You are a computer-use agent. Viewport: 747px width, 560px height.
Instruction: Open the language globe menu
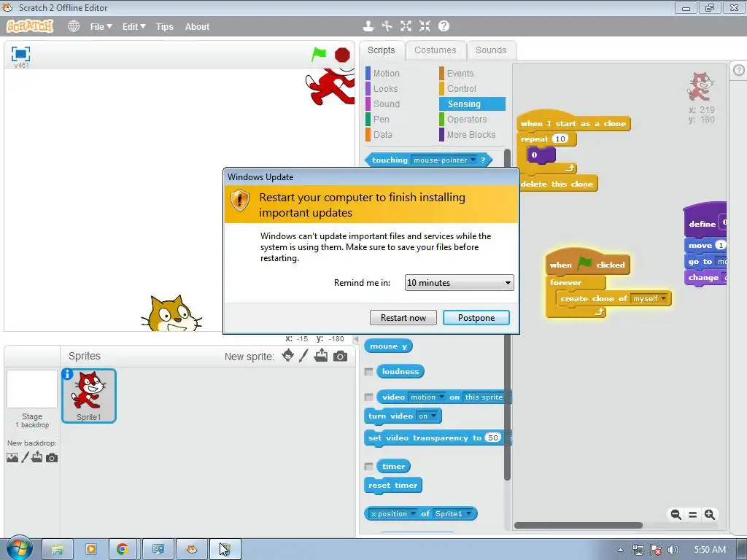(x=74, y=26)
